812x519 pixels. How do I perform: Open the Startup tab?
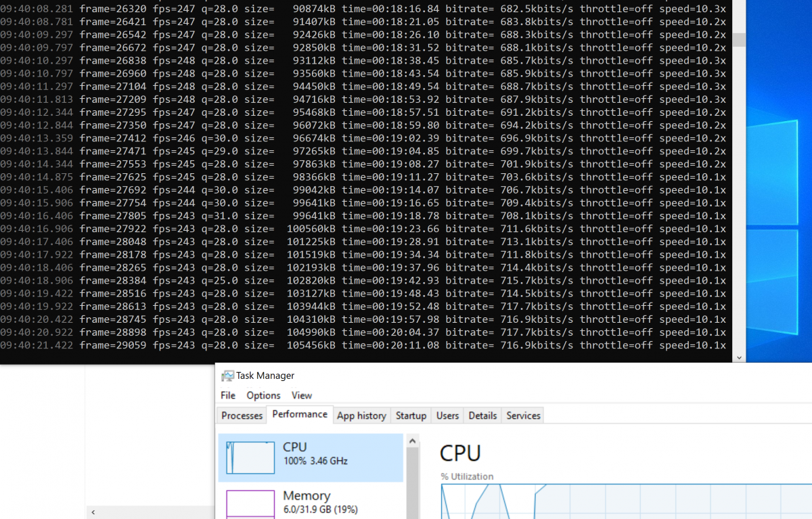(x=411, y=415)
